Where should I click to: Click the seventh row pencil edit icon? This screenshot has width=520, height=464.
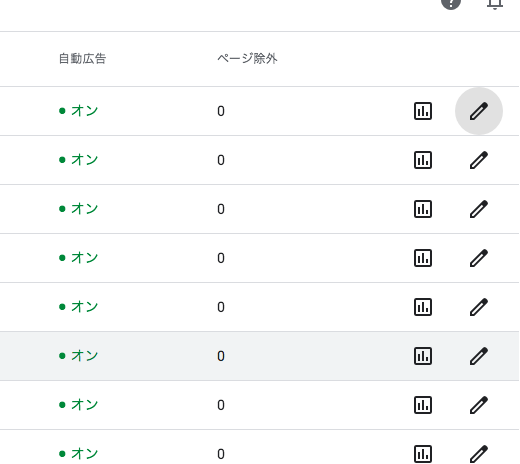(479, 405)
